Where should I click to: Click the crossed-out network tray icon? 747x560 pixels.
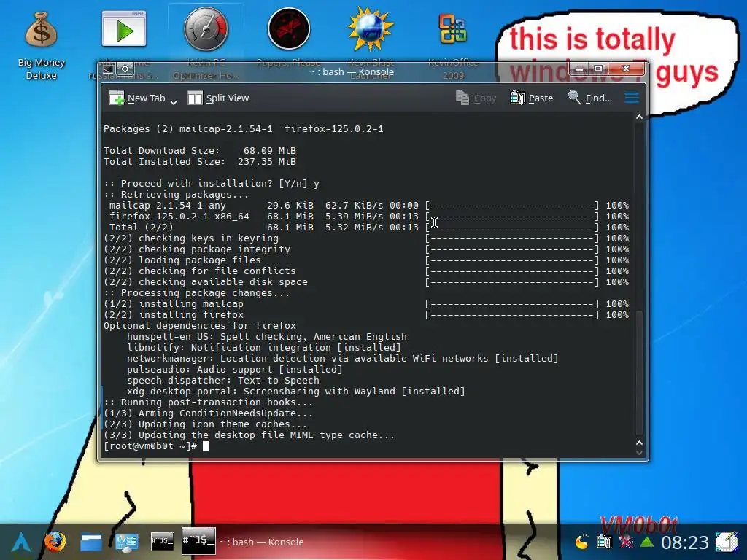click(626, 542)
